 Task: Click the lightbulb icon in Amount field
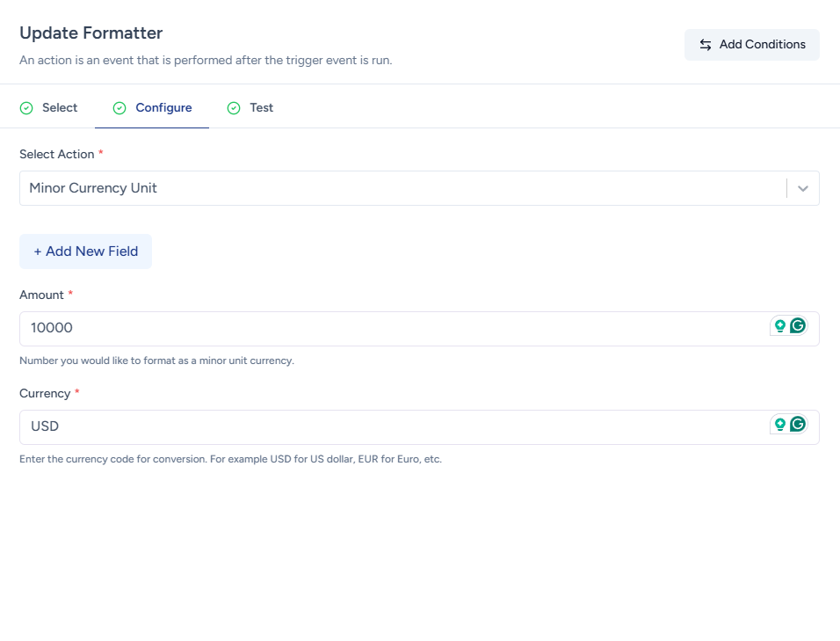[x=779, y=325]
